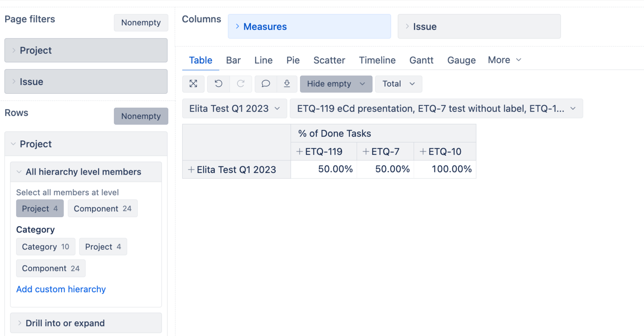644x336 pixels.
Task: Select Component 24 level under Select all members
Action: [103, 208]
